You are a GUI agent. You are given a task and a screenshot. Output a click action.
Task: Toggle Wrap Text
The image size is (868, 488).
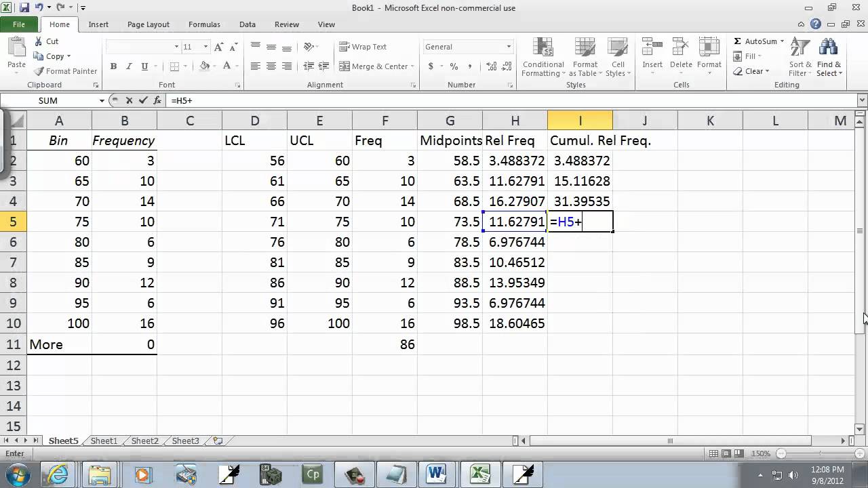(363, 47)
